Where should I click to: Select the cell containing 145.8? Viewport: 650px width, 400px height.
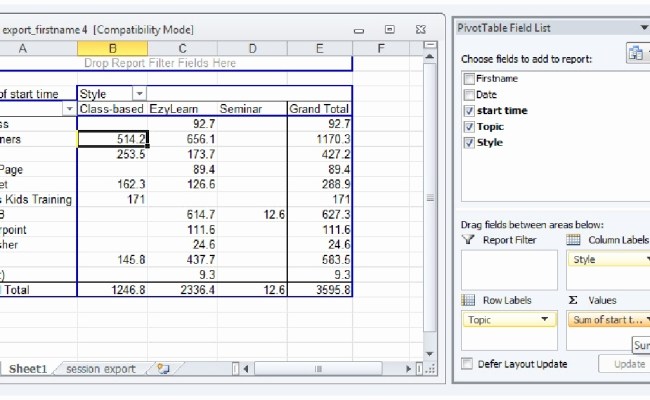click(x=112, y=259)
